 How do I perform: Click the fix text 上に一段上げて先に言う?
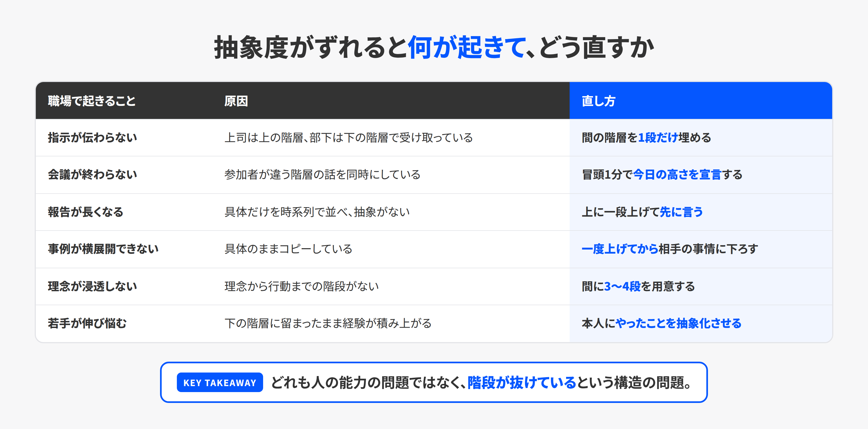click(x=642, y=212)
